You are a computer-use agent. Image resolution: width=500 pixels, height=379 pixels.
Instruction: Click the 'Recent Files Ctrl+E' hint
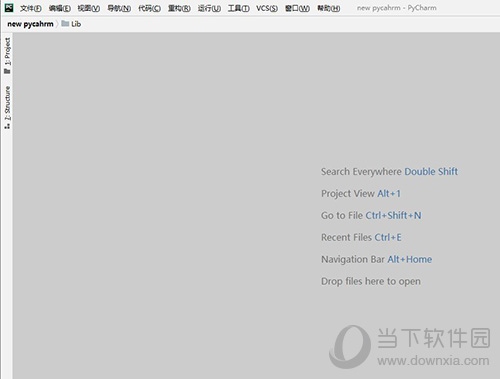point(361,237)
